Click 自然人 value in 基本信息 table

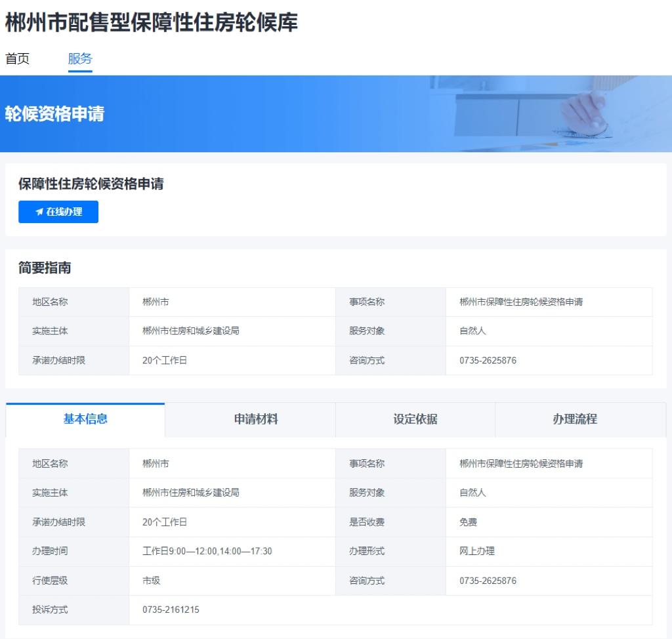click(x=472, y=493)
